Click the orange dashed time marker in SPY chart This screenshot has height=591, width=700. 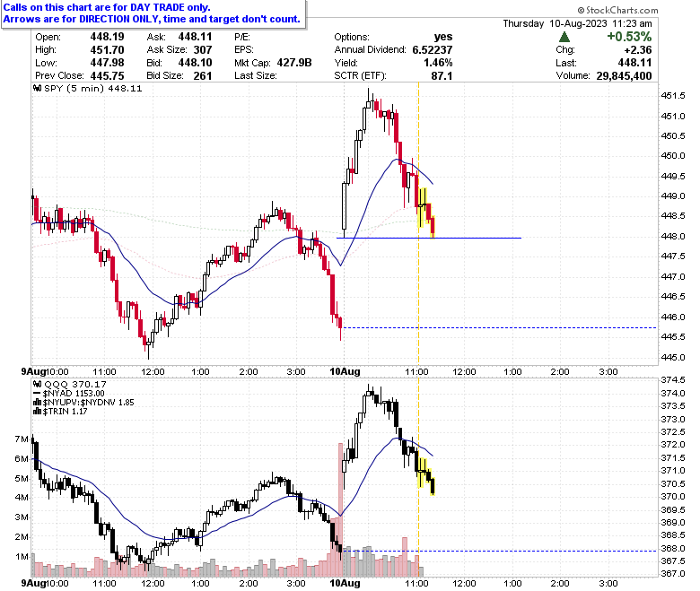[x=418, y=223]
